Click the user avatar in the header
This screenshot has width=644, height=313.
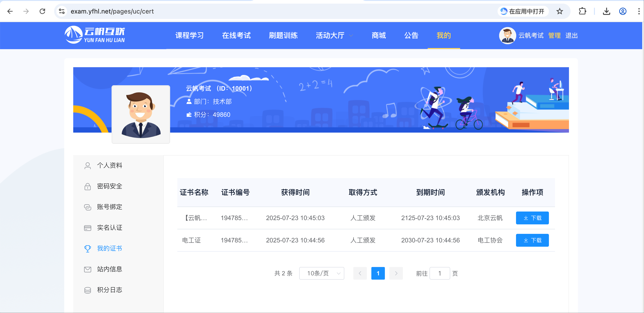[x=507, y=36]
